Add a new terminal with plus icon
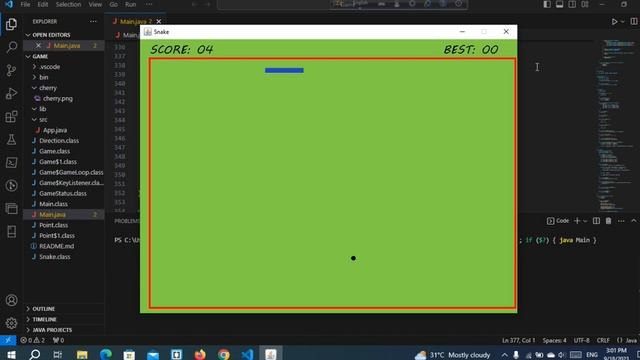Image resolution: width=640 pixels, height=360 pixels. (x=577, y=221)
